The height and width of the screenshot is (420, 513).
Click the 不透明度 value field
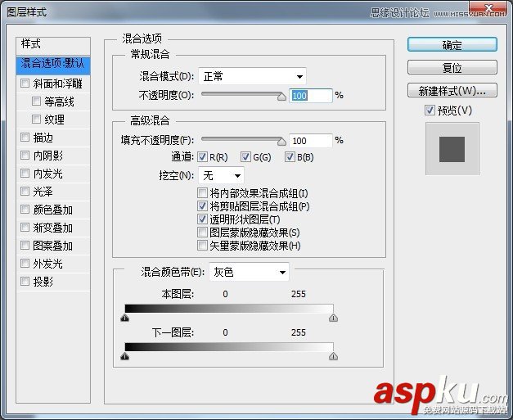pyautogui.click(x=311, y=96)
